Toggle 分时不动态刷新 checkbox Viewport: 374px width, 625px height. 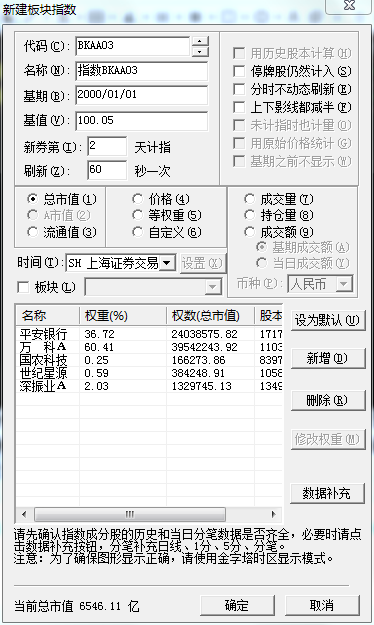(239, 89)
